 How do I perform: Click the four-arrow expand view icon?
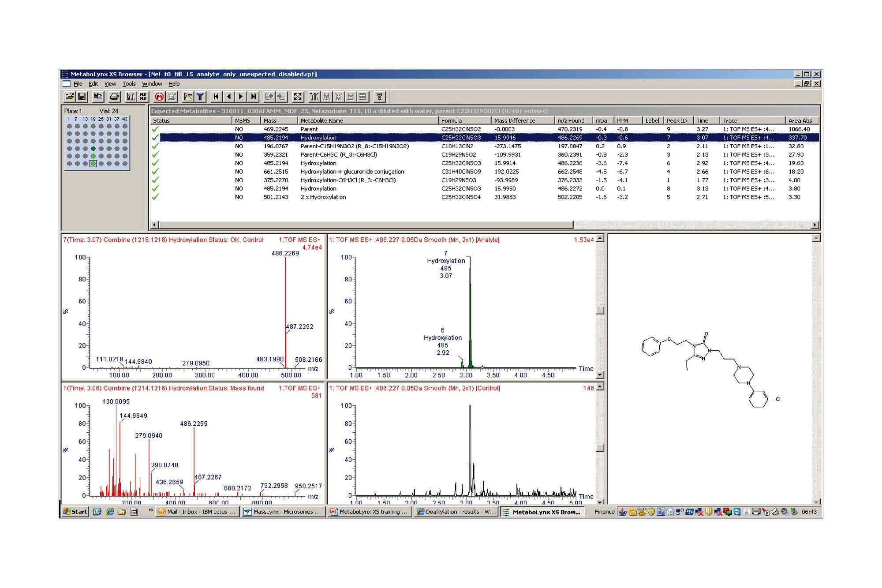[x=298, y=97]
